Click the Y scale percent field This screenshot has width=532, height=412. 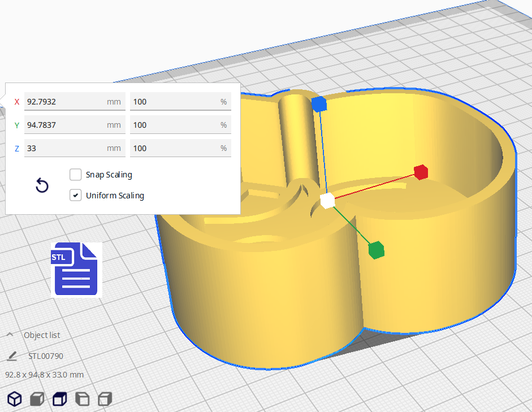174,125
